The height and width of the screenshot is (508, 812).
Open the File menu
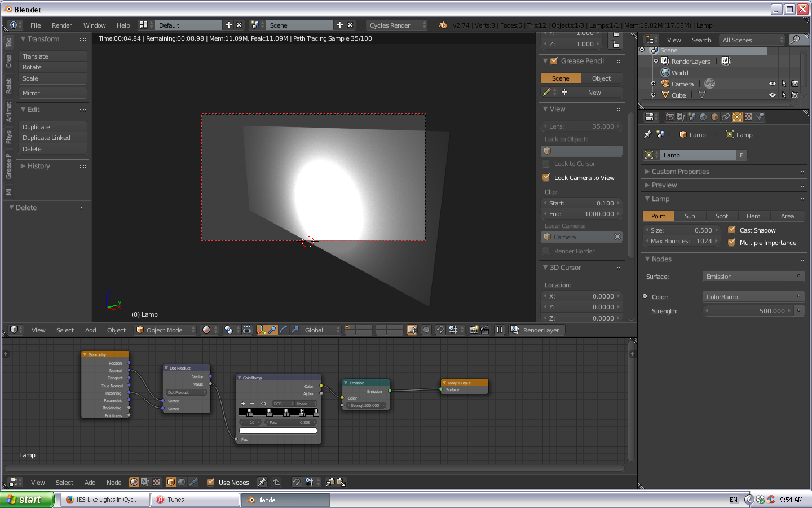[x=36, y=25]
